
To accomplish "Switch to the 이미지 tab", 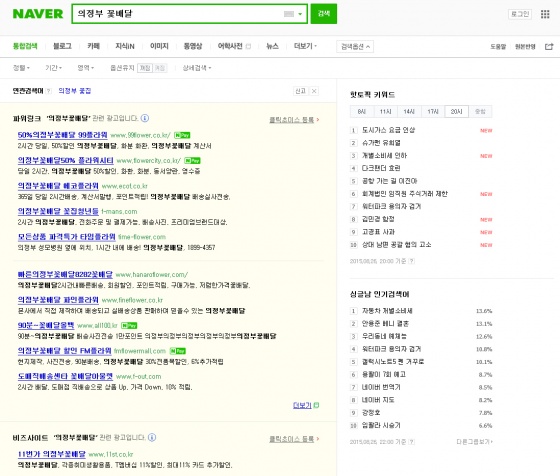I will pyautogui.click(x=159, y=46).
